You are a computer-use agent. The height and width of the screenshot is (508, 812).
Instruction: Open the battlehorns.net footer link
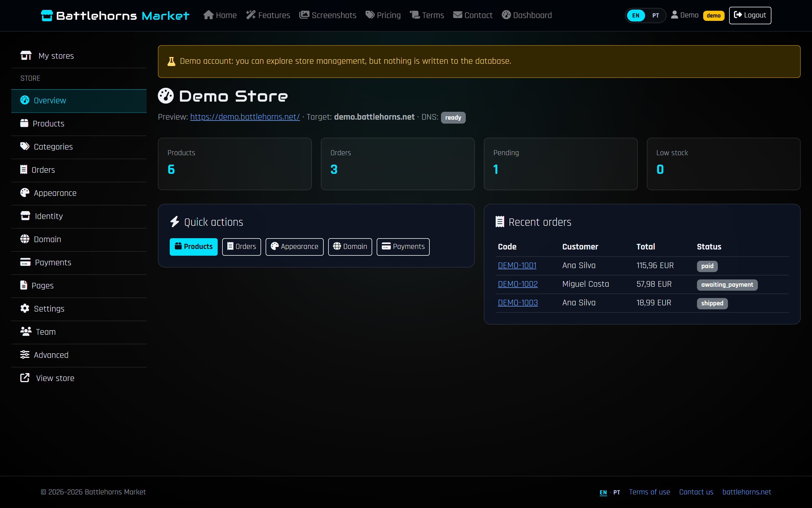pyautogui.click(x=747, y=492)
